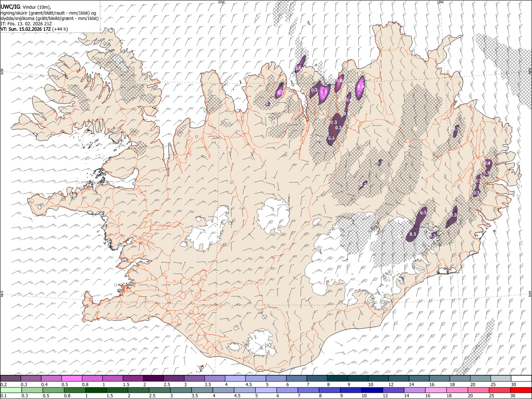Select upper legend grey swatch between 18 and 20
The height and width of the screenshot is (399, 532).
click(460, 378)
